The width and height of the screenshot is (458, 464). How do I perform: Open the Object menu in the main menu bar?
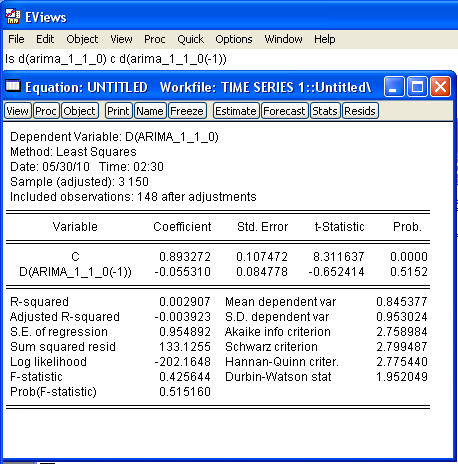click(82, 39)
